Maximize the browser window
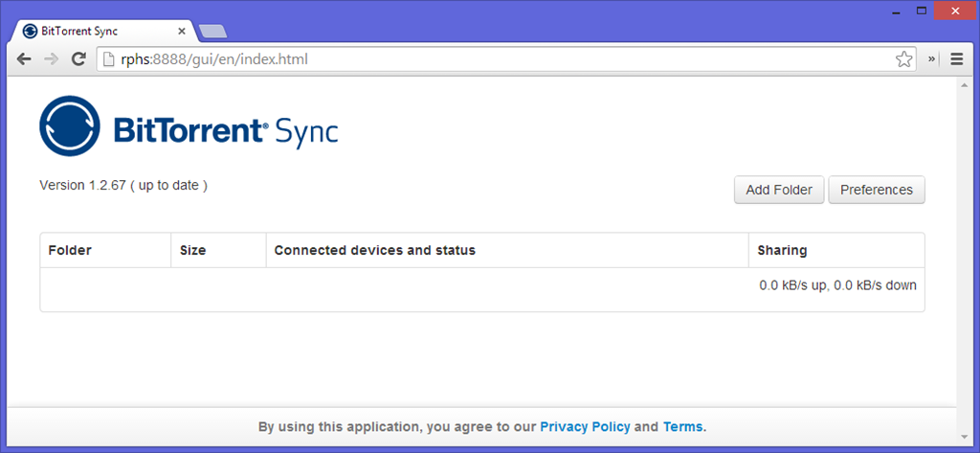Viewport: 980px width, 453px height. 922,10
